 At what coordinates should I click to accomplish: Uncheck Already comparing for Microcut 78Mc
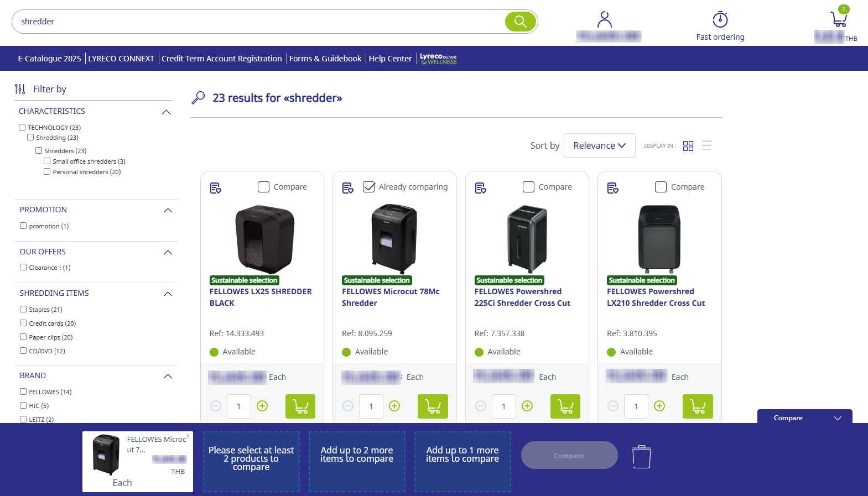point(368,187)
